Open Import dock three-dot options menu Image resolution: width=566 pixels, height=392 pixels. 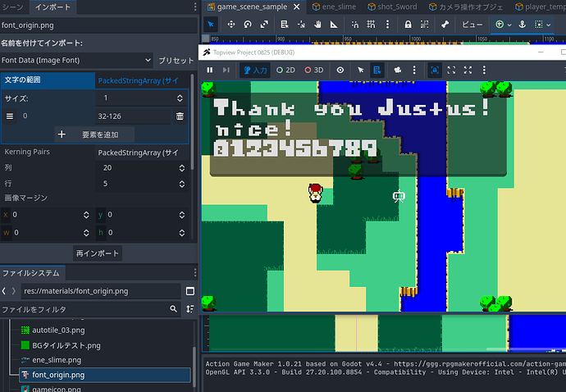pyautogui.click(x=195, y=7)
